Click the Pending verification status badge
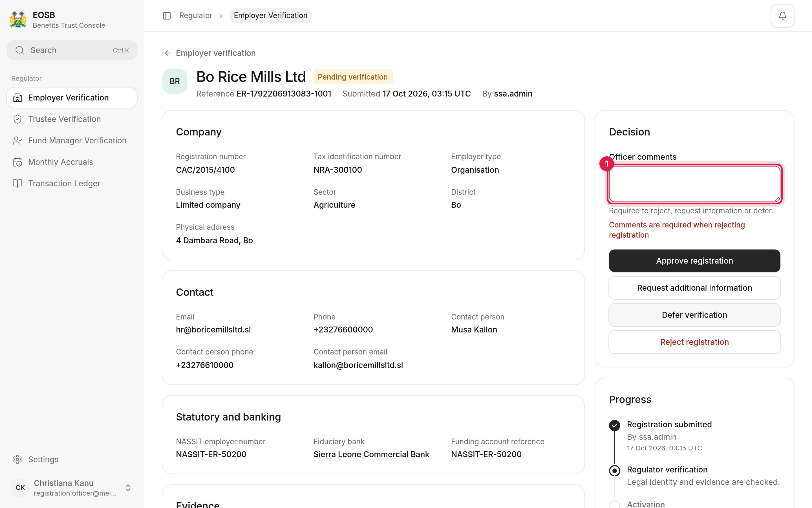This screenshot has height=508, width=812. pyautogui.click(x=353, y=77)
